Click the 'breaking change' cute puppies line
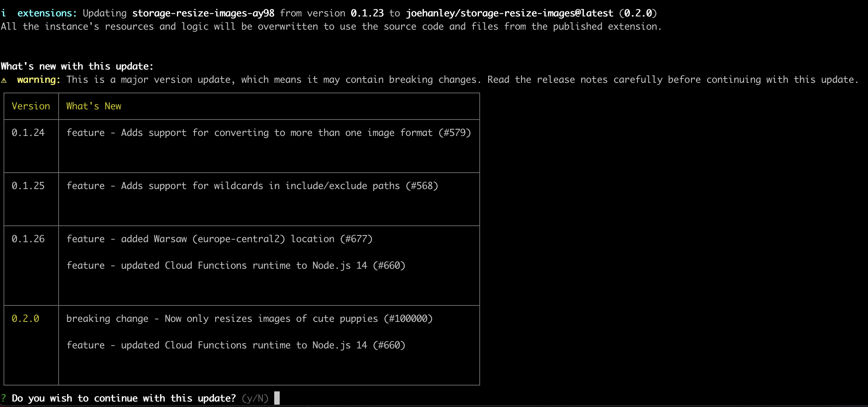Viewport: 868px width, 407px height. [250, 319]
